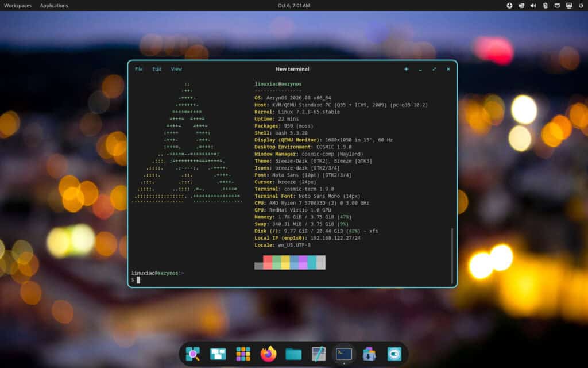Open the App Library grid icon in the dock

tap(243, 354)
